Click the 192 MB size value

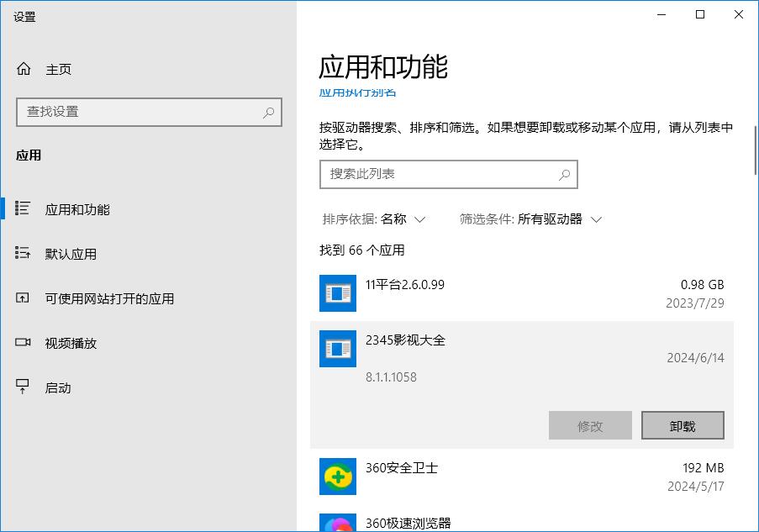coord(704,468)
